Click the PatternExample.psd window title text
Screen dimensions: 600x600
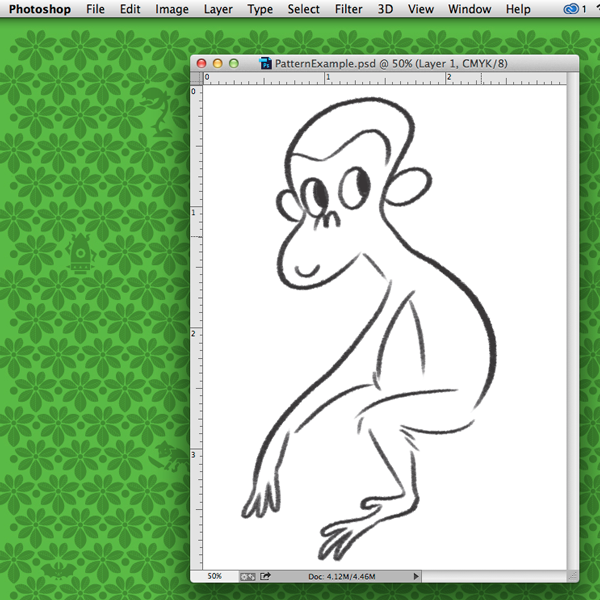[x=391, y=64]
